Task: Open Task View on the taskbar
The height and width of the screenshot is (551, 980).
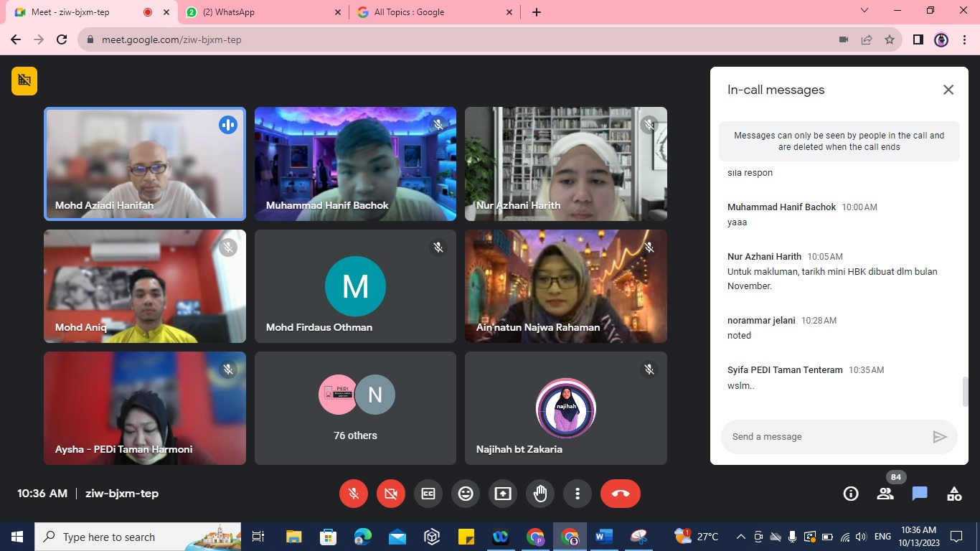Action: [258, 537]
